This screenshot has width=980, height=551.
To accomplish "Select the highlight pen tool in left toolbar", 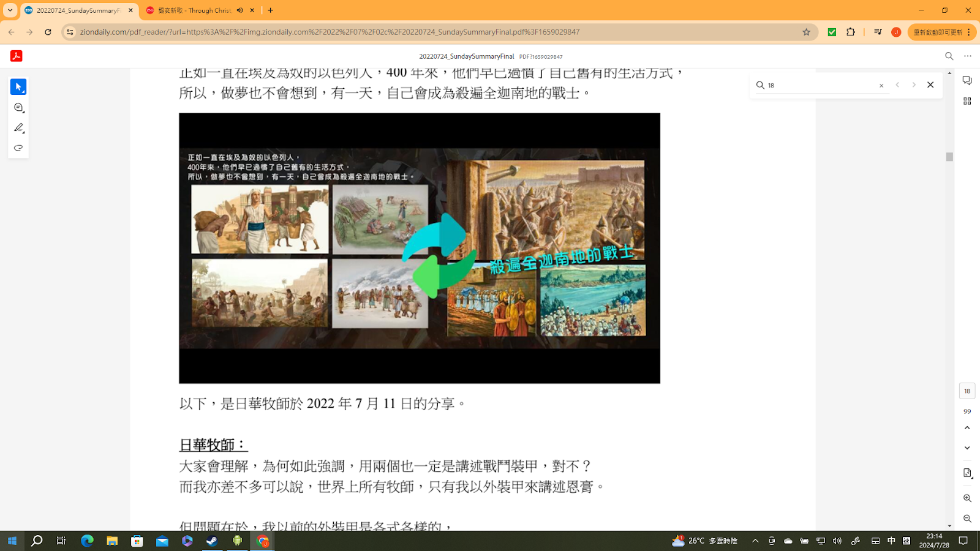I will [x=18, y=128].
